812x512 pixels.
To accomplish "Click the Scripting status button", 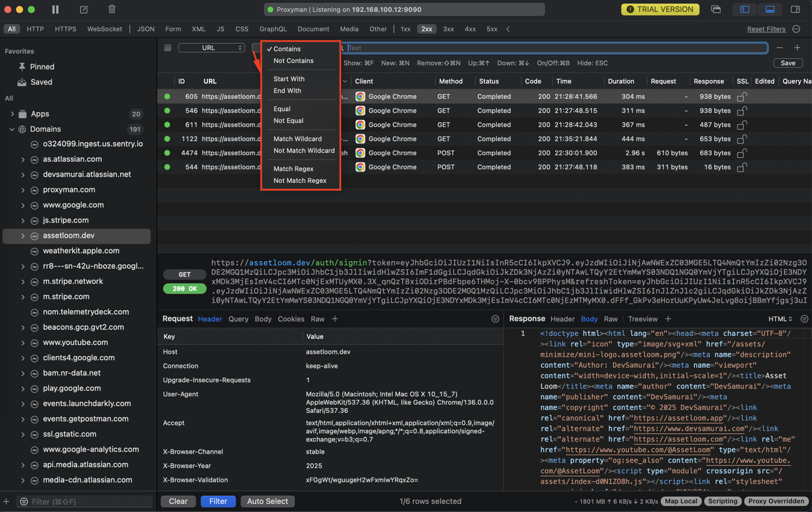I will [x=723, y=501].
